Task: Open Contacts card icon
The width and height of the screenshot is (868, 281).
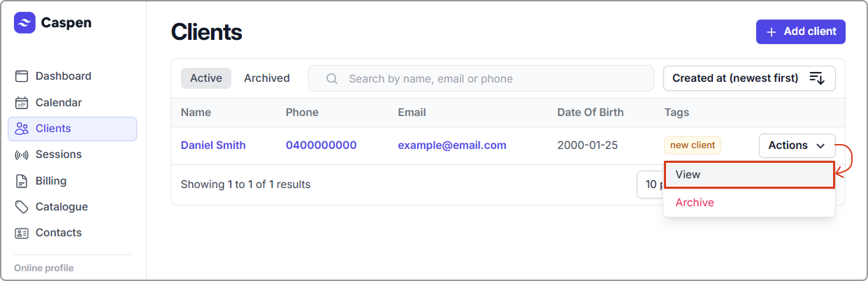Action: pyautogui.click(x=22, y=233)
